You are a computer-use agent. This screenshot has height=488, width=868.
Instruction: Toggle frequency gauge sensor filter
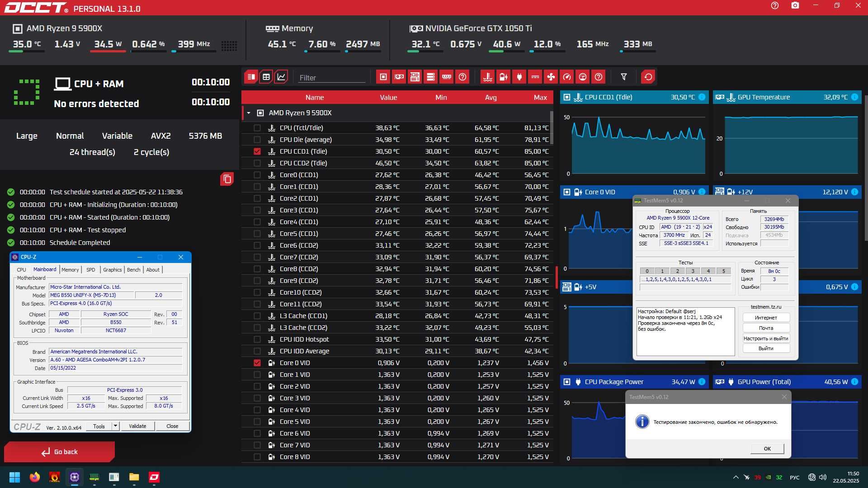566,77
